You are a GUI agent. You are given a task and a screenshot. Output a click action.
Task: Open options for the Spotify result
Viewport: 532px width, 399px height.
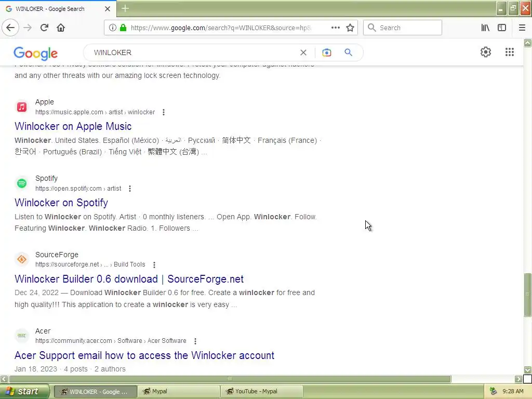coord(129,189)
